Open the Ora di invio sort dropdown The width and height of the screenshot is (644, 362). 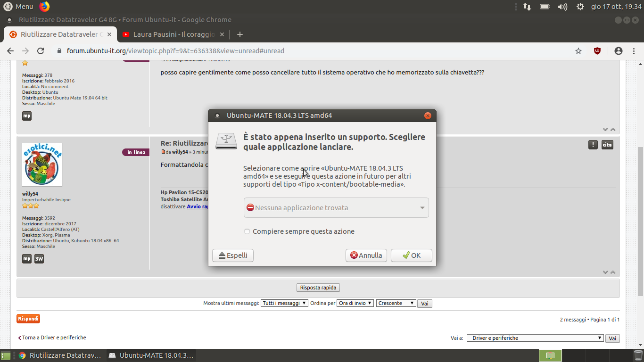(x=355, y=303)
